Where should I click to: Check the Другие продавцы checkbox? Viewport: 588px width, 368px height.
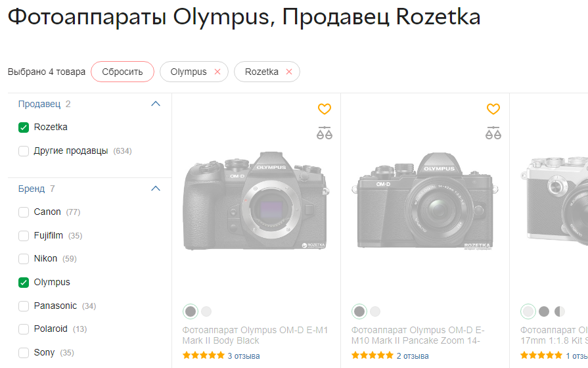click(x=24, y=151)
